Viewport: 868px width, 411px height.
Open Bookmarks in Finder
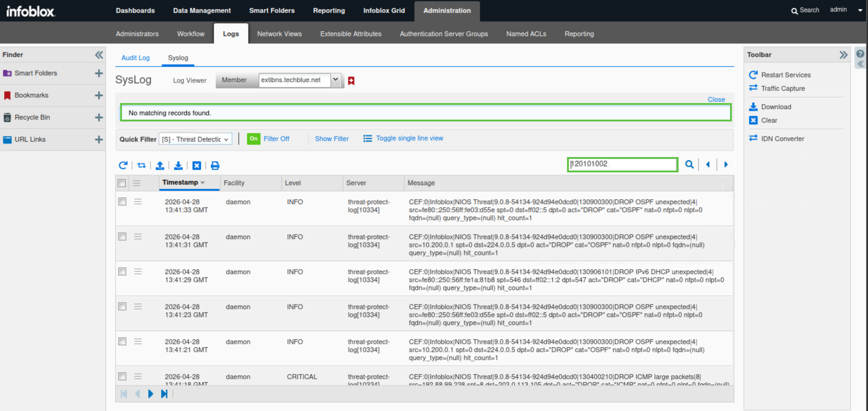31,95
